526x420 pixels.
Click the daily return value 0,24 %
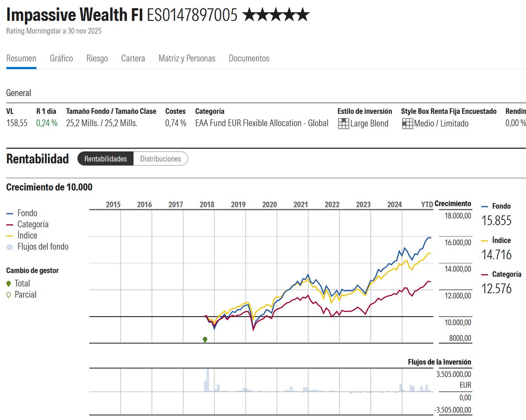pos(47,124)
